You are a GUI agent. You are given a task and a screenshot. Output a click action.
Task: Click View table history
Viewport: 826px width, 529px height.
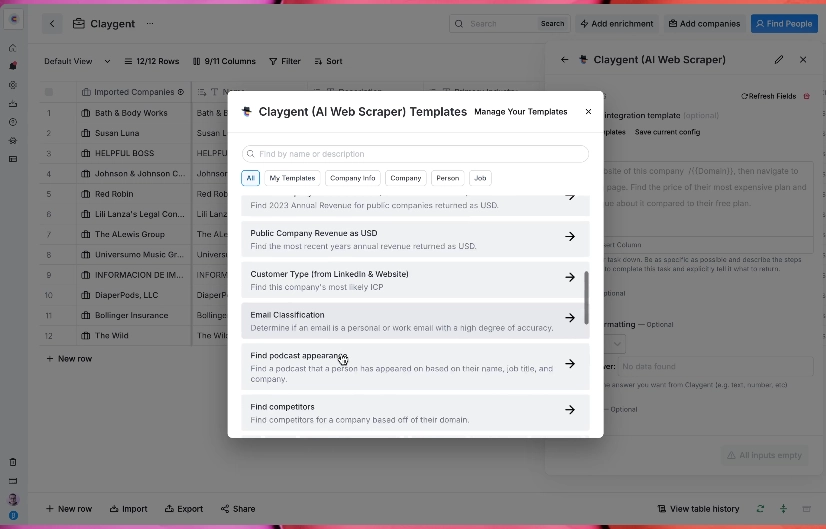pos(699,508)
